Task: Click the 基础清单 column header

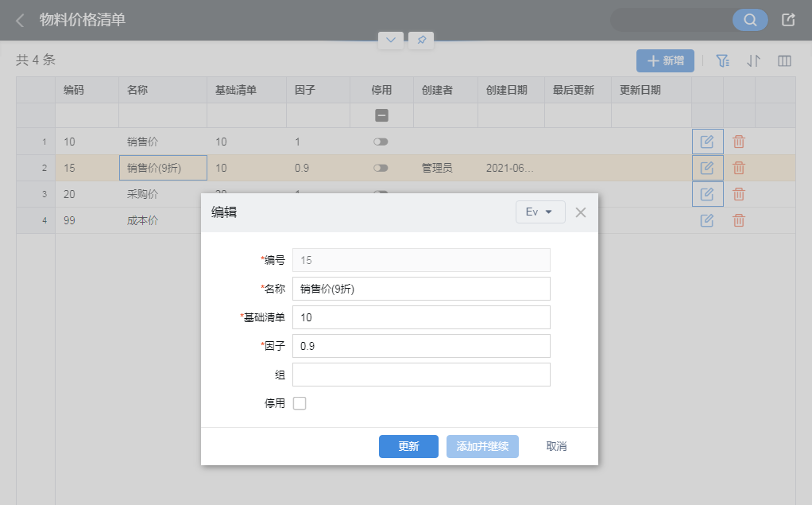Action: point(247,90)
